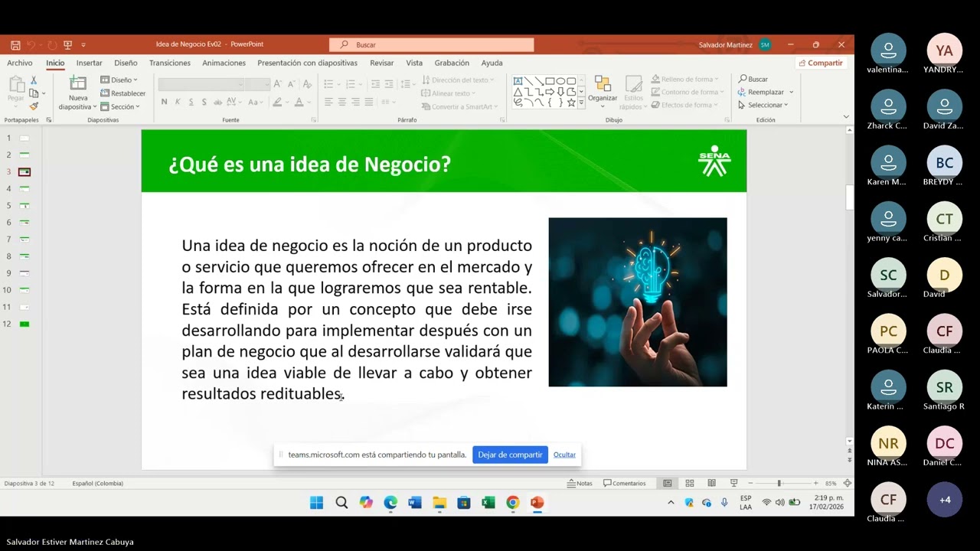Open the Diseño layout dropdown in Diapositivas
The width and height of the screenshot is (980, 551).
coord(119,80)
